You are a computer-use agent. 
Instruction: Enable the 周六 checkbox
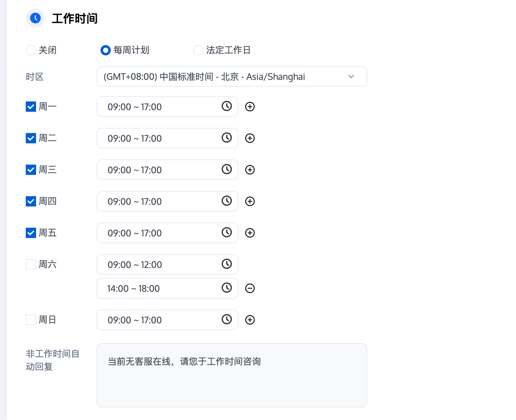coord(31,264)
